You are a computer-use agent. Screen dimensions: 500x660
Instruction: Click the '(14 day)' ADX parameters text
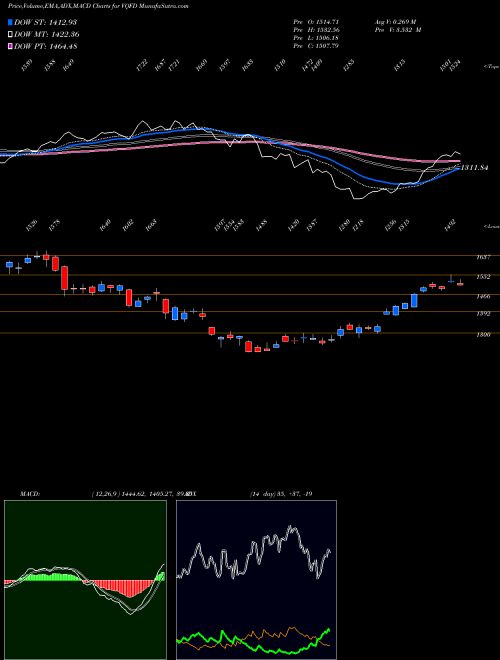pos(261,494)
